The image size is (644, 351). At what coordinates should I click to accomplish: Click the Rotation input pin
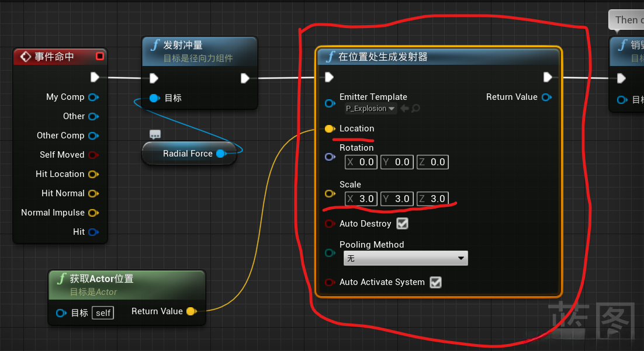330,157
